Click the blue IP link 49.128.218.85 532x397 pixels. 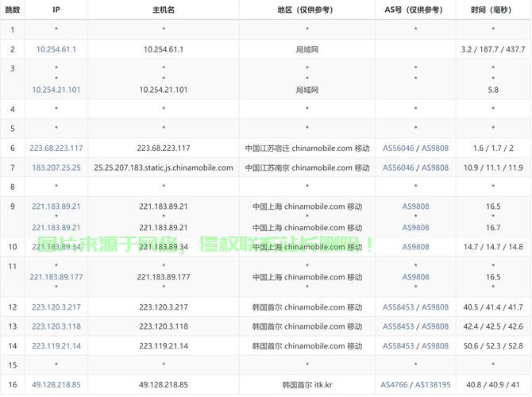click(x=56, y=385)
